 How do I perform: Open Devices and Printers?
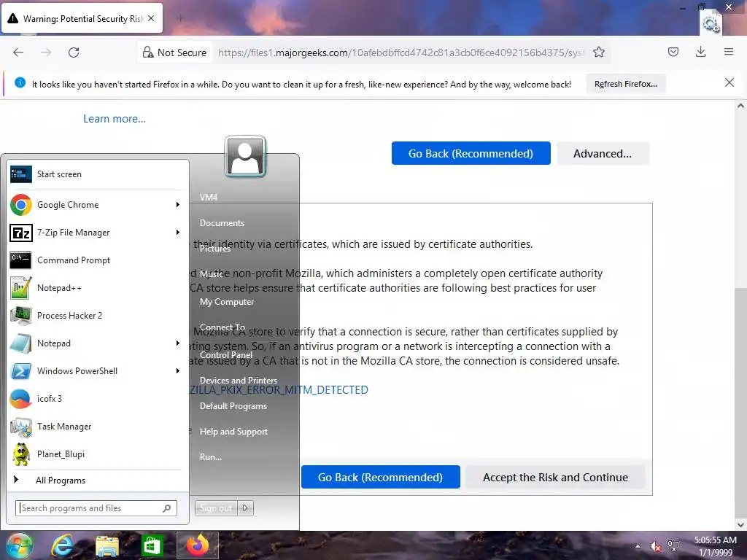(239, 381)
